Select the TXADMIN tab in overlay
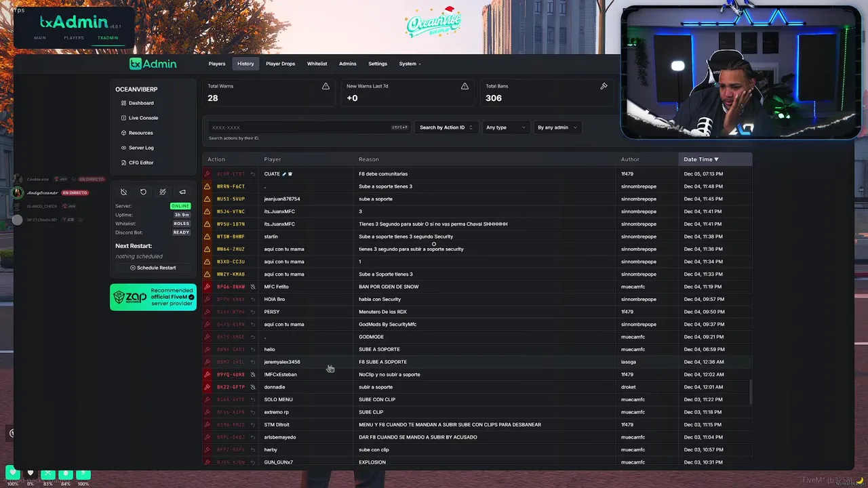 tap(108, 38)
